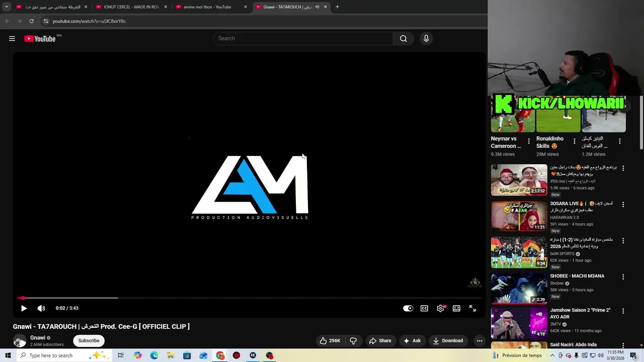Open options for Jamshow Saison 2 video
Viewport: 644px width, 362px height.
pos(623,311)
